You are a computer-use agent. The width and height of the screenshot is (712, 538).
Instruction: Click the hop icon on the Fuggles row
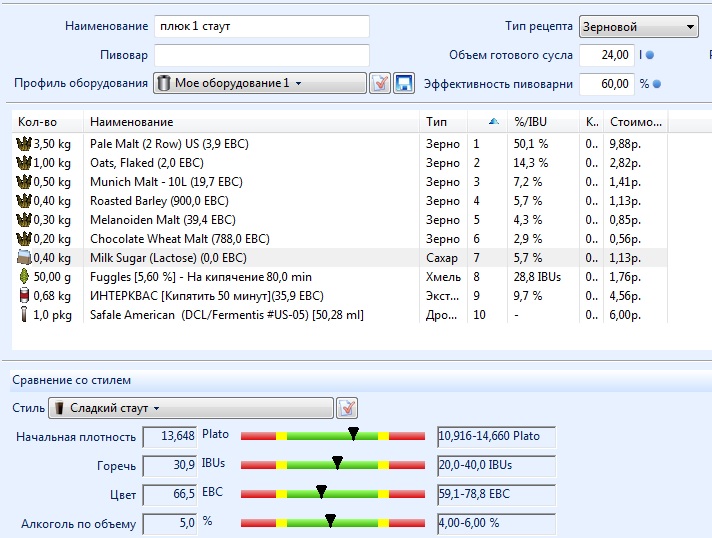(24, 277)
